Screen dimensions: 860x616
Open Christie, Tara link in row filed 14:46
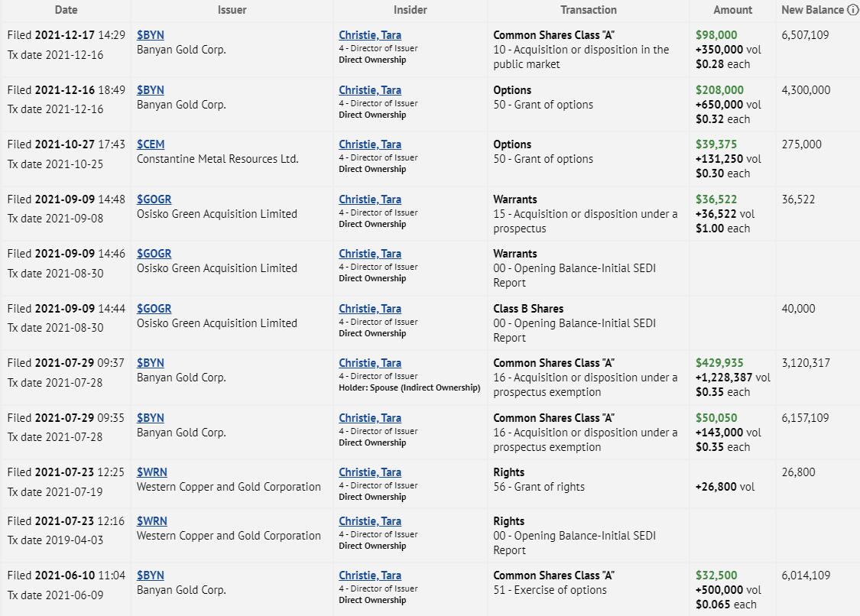click(370, 254)
